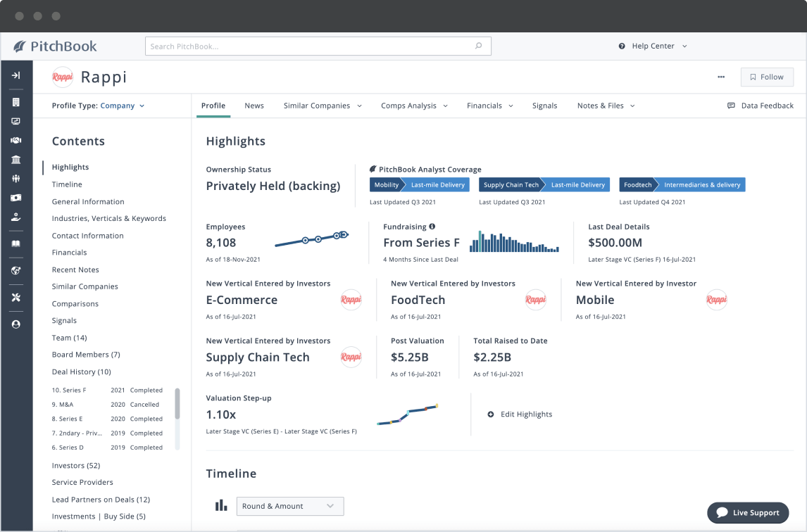Screen dimensions: 807x532
Task: Click Edit Highlights
Action: (x=526, y=414)
